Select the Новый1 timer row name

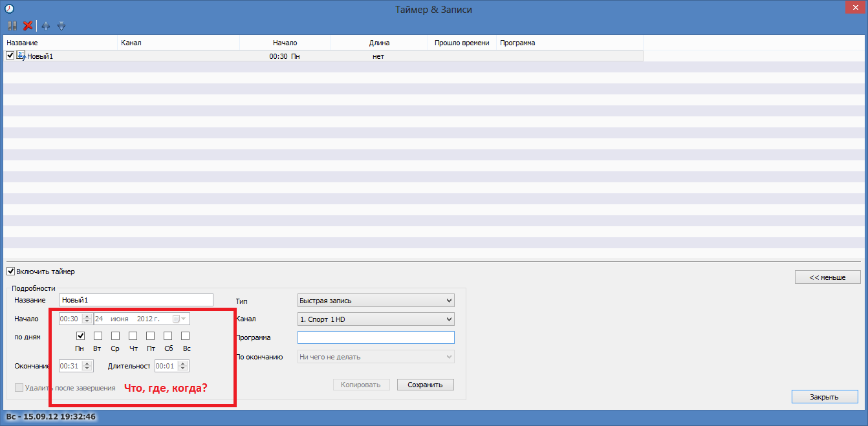[40, 57]
